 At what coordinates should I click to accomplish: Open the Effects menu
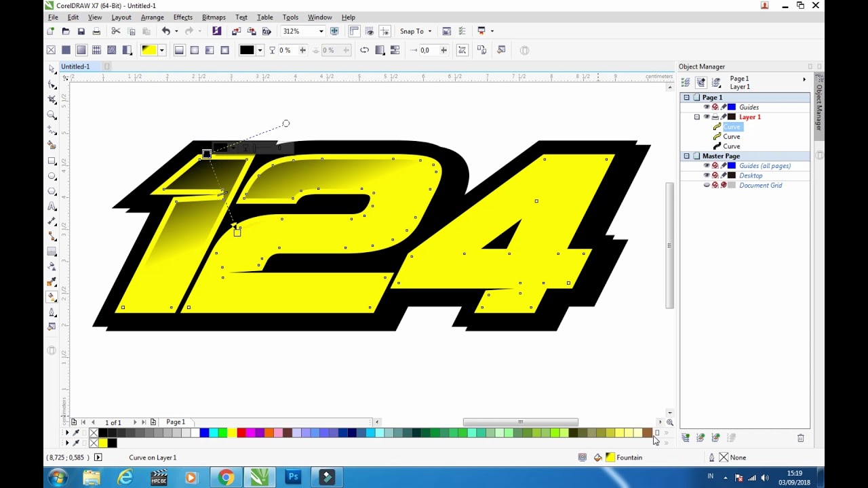[x=183, y=17]
